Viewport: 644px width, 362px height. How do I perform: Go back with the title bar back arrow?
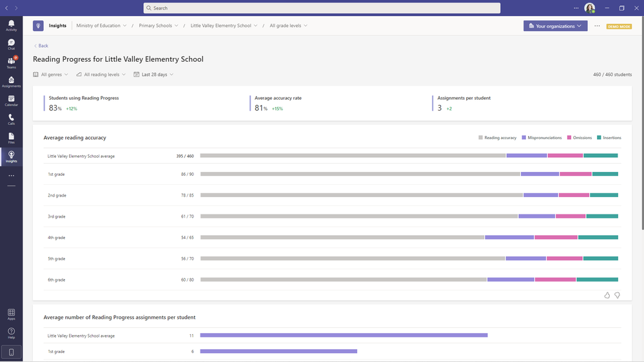(x=6, y=8)
